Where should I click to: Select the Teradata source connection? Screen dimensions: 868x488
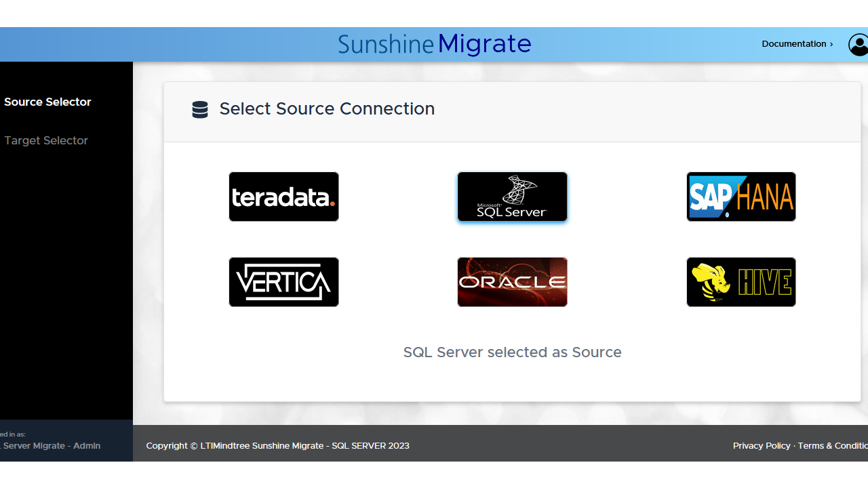pyautogui.click(x=283, y=197)
